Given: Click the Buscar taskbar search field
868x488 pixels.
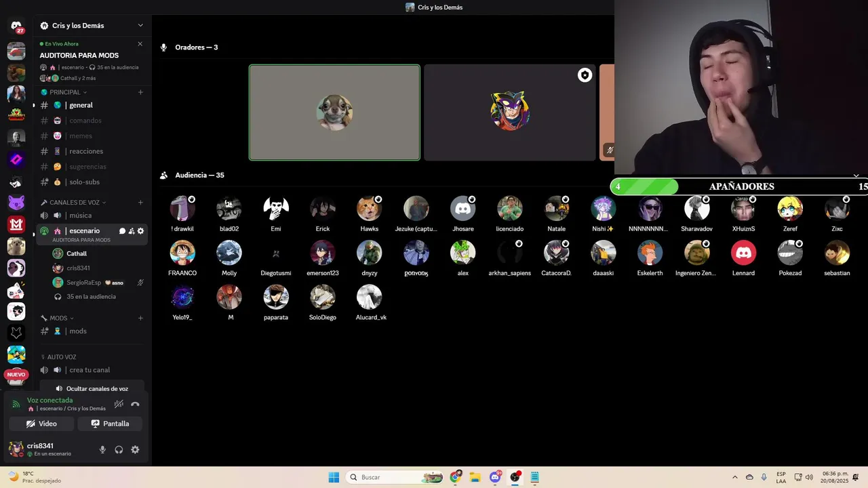Looking at the screenshot, I should pyautogui.click(x=395, y=477).
